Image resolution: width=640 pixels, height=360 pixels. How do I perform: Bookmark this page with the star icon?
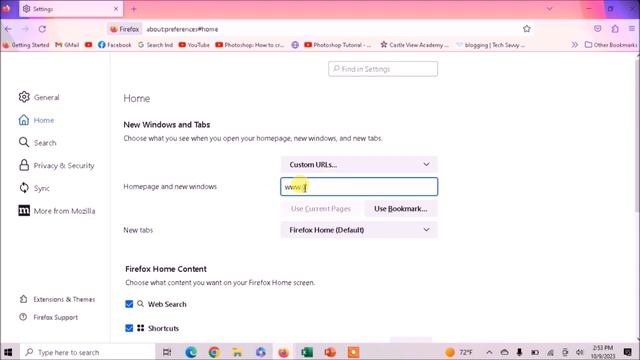tap(527, 29)
